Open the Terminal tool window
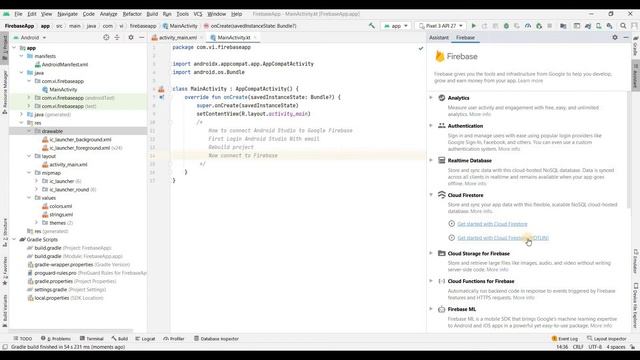Viewport: 640px width, 360px height. pyautogui.click(x=92, y=339)
